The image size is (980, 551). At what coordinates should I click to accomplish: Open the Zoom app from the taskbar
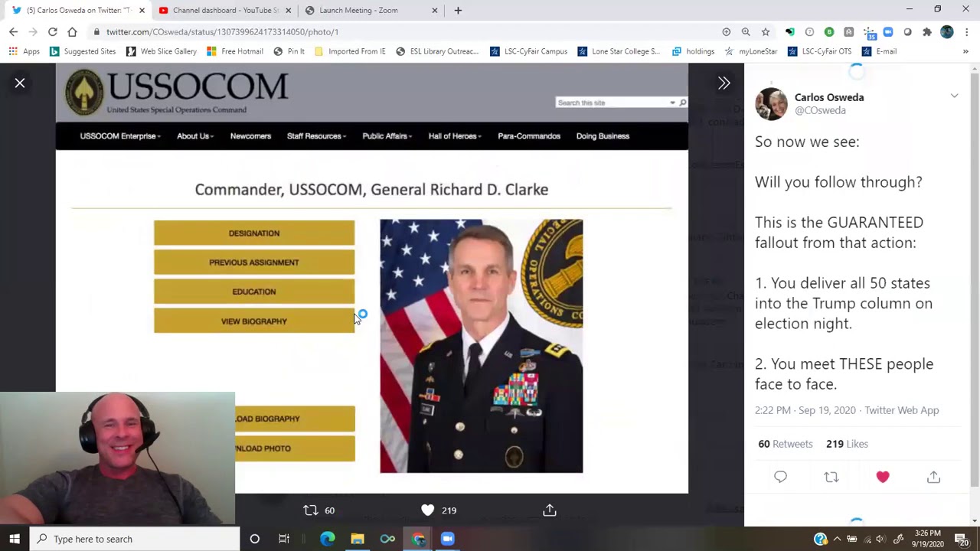click(x=448, y=539)
